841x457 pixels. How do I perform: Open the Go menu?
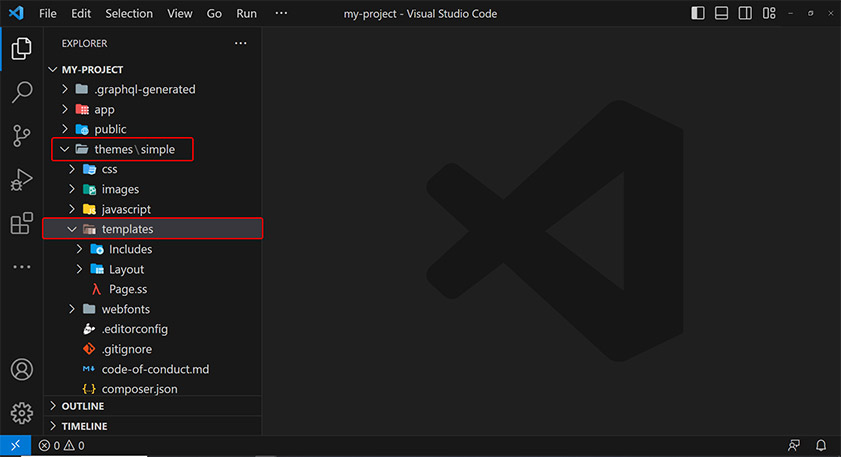214,13
